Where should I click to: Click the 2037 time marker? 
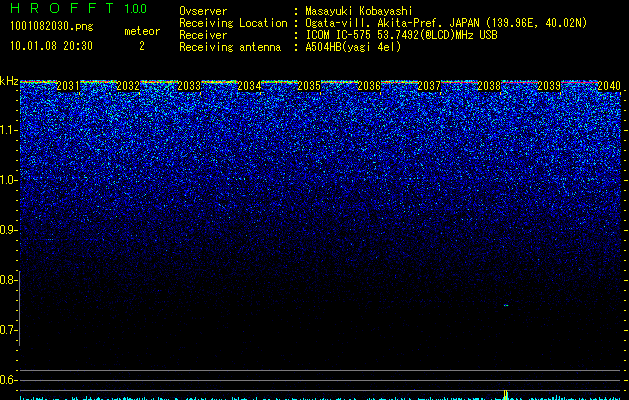coord(429,86)
